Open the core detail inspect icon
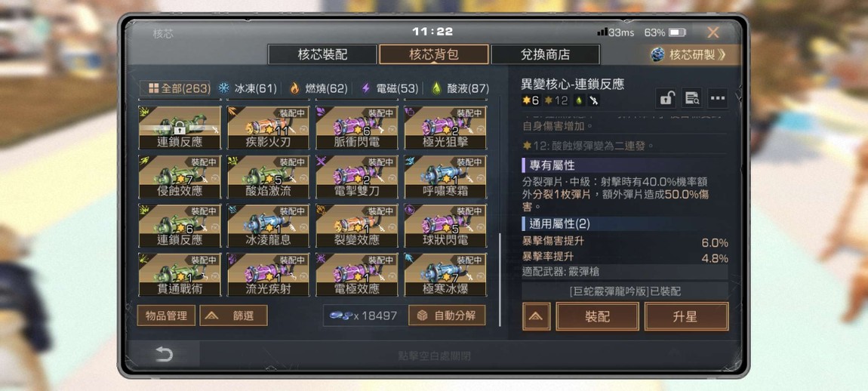Screen dimensions: 868x391 tap(691, 99)
